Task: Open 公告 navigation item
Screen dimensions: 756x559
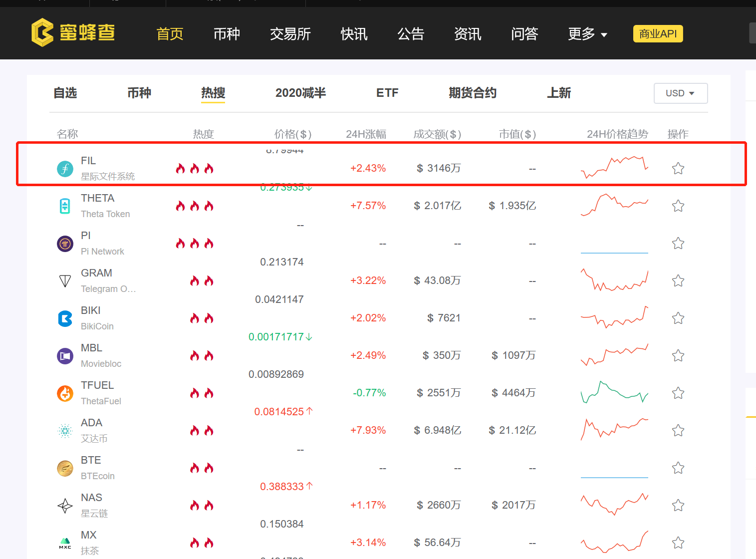Action: point(411,34)
